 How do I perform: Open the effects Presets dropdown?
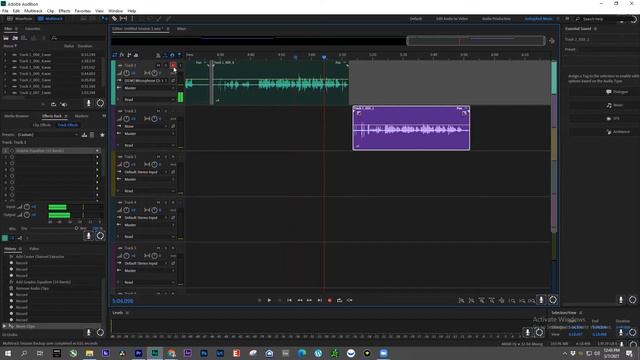pyautogui.click(x=47, y=135)
